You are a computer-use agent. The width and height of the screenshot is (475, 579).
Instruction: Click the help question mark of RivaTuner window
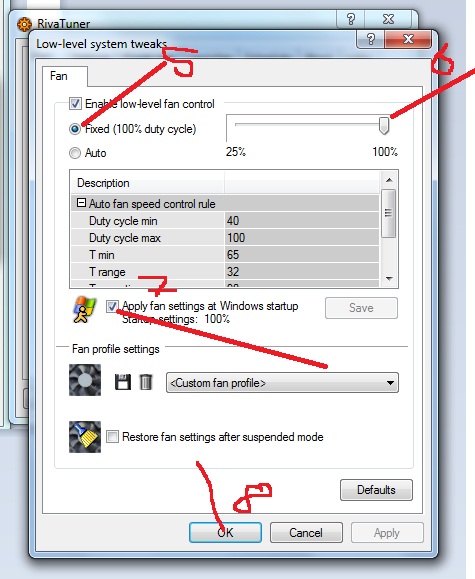click(x=351, y=19)
